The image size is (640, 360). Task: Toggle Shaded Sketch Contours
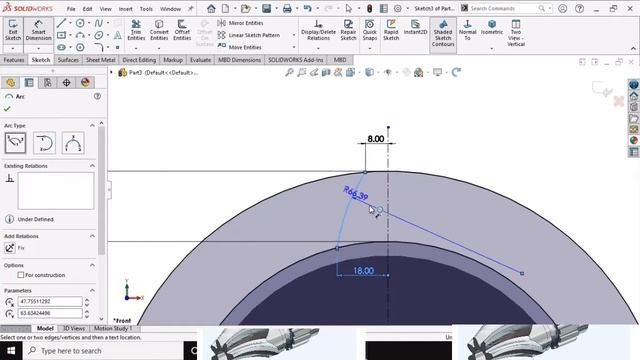[443, 33]
